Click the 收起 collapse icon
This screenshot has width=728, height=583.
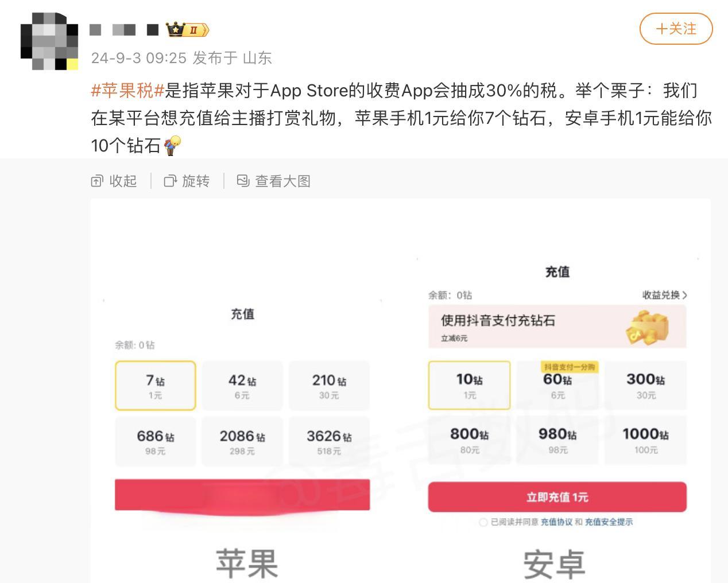click(97, 181)
